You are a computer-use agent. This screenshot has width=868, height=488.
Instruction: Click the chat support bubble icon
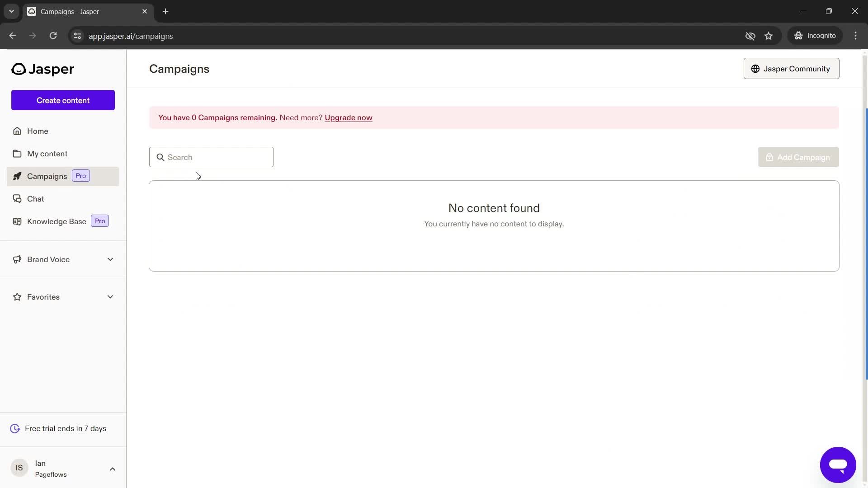click(838, 465)
